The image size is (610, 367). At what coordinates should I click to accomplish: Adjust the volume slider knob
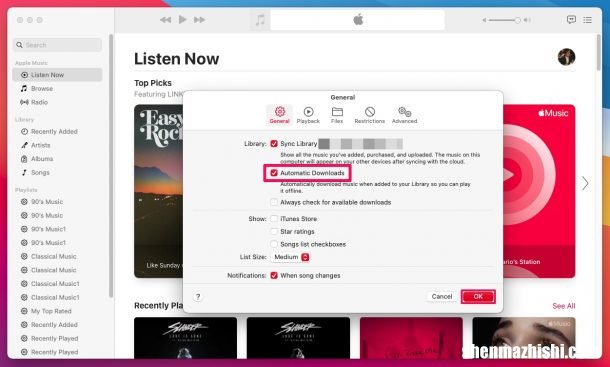[x=517, y=20]
